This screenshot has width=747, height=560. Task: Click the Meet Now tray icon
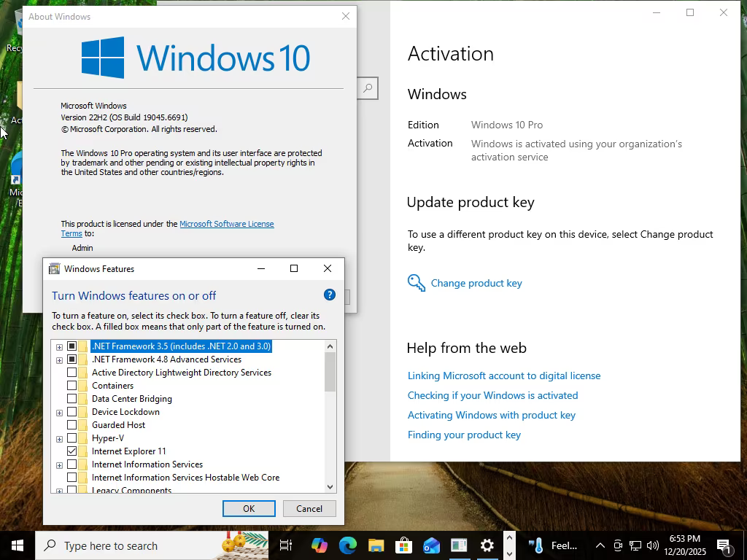(x=618, y=545)
